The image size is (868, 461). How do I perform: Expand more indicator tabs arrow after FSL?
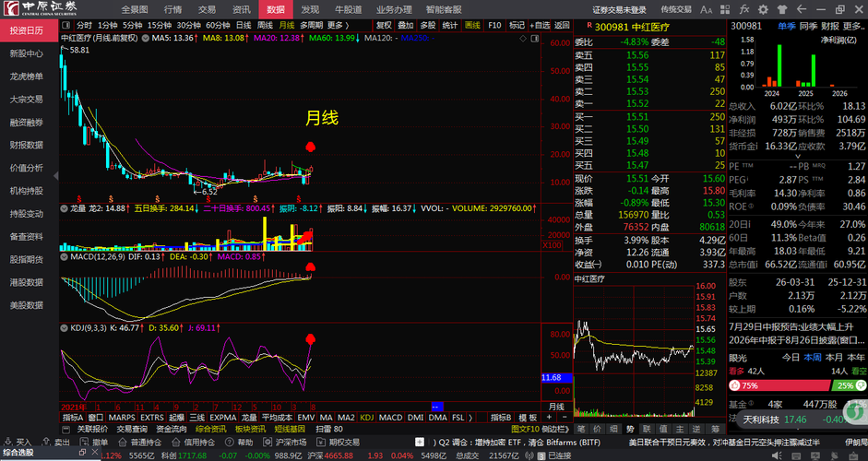(470, 418)
